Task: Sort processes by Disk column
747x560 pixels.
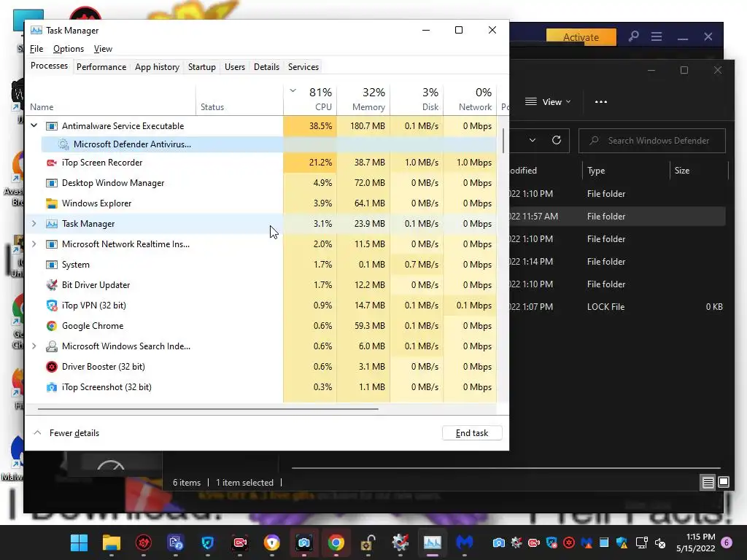Action: pos(417,99)
